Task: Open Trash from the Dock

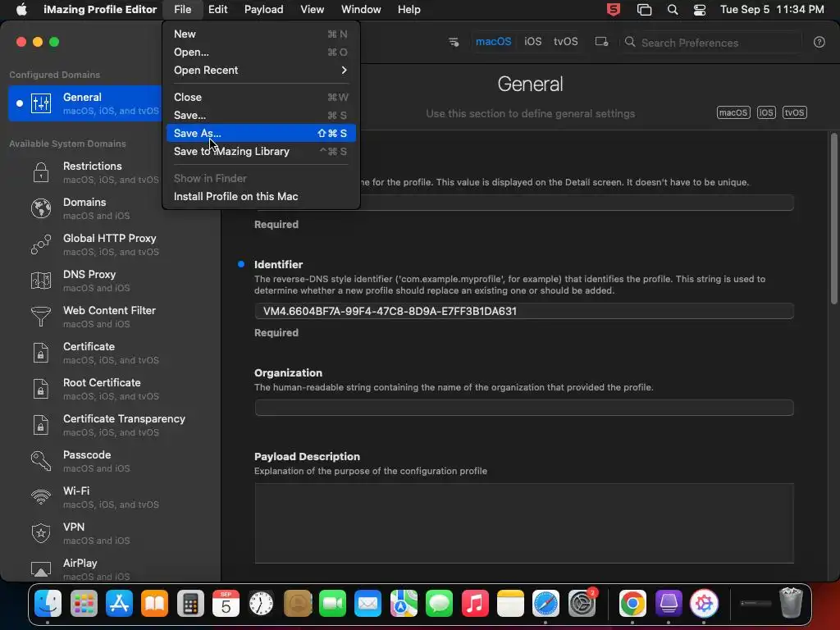Action: coord(791,604)
